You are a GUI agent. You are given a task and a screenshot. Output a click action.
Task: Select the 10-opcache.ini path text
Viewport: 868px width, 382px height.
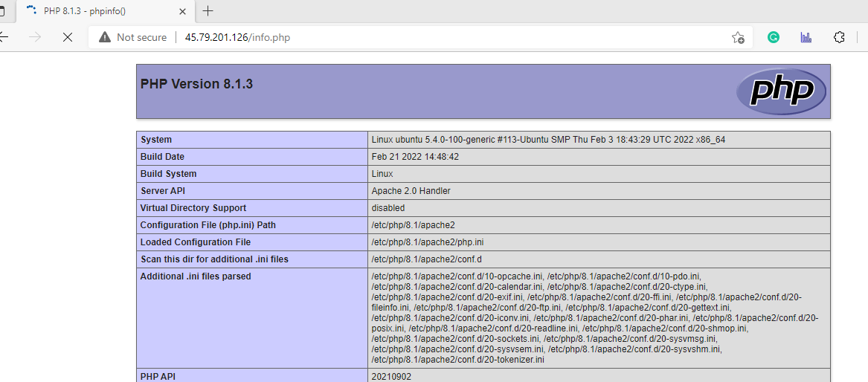pyautogui.click(x=457, y=276)
